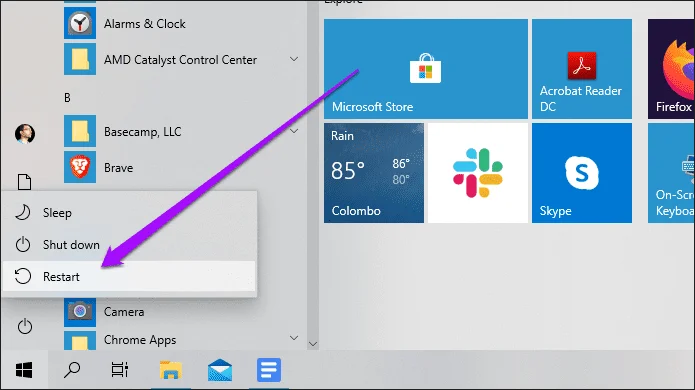This screenshot has height=390, width=695.
Task: Open the Slack tile
Action: (x=478, y=173)
